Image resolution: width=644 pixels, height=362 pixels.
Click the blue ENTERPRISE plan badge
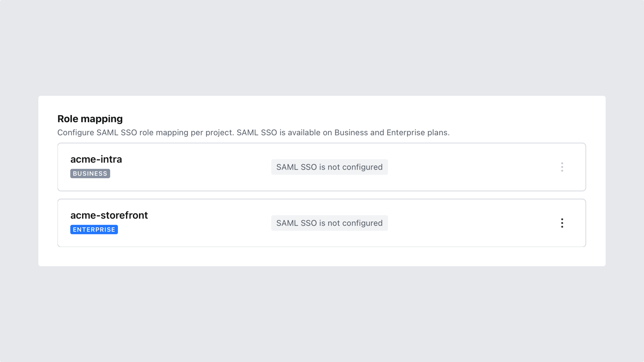[x=94, y=229]
